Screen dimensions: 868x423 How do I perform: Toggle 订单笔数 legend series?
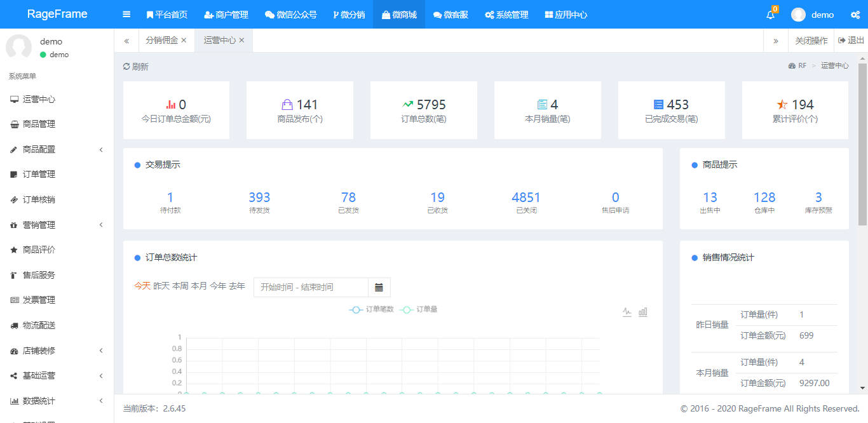click(372, 309)
